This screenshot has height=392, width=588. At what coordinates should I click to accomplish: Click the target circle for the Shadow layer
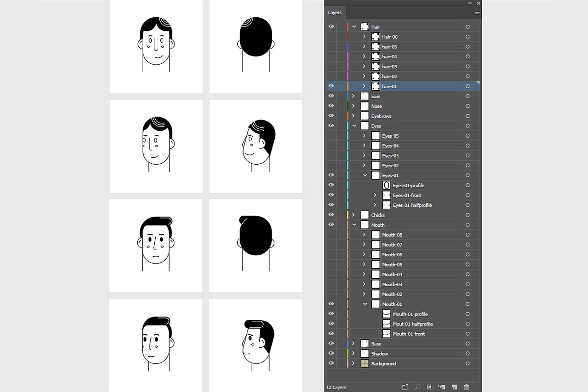(467, 354)
